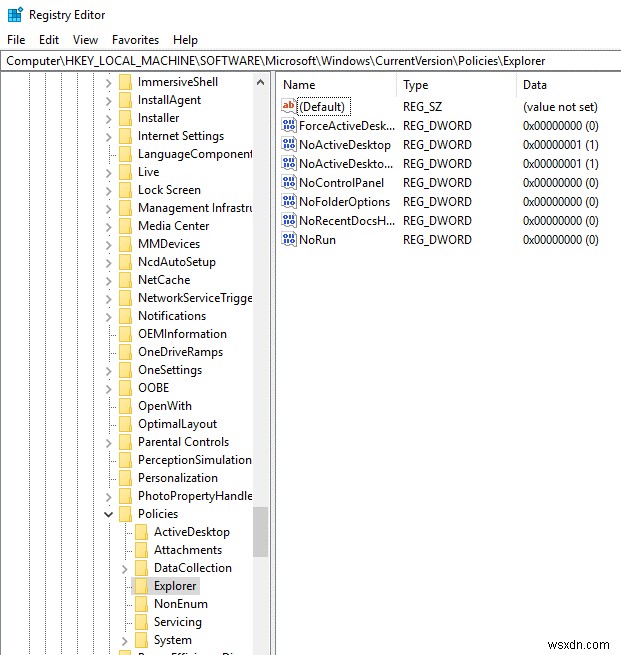Open the Favorites menu
The height and width of the screenshot is (655, 621).
coord(135,40)
